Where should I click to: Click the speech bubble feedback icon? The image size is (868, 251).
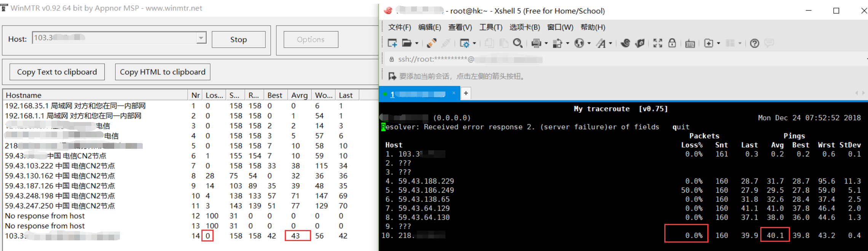coord(769,43)
